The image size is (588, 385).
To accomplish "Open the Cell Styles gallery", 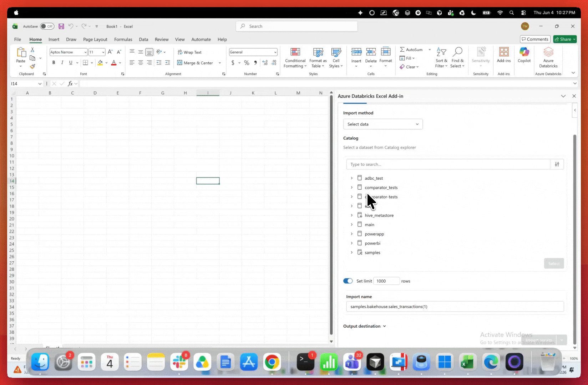I will pyautogui.click(x=336, y=57).
